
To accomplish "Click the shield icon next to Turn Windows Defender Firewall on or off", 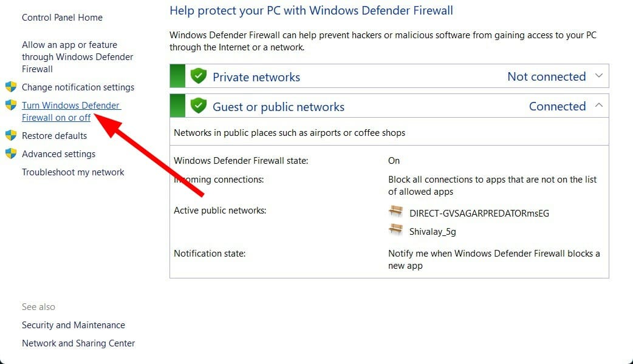I will 10,105.
